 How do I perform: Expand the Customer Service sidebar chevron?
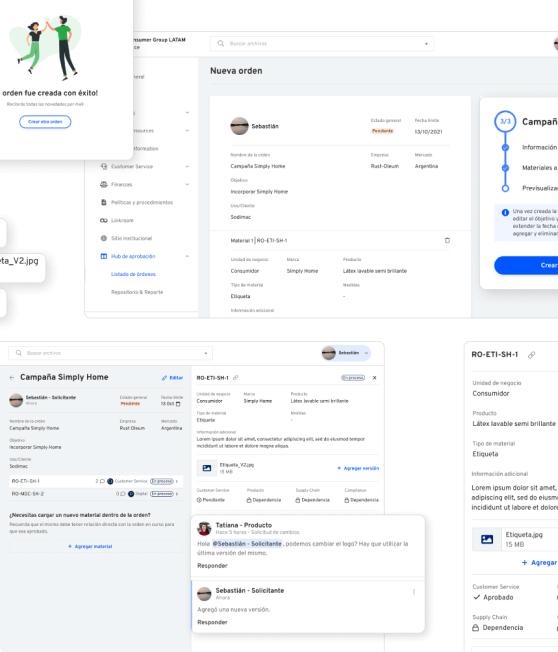pyautogui.click(x=187, y=166)
